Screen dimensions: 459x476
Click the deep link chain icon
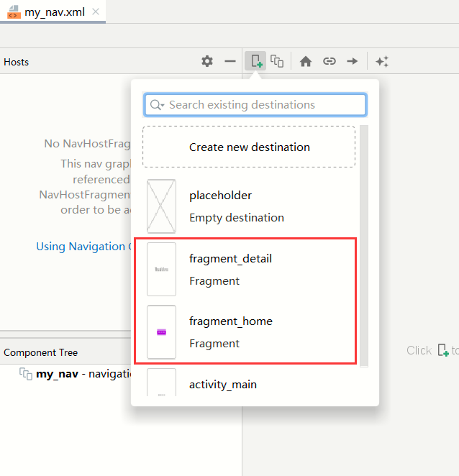click(x=329, y=62)
